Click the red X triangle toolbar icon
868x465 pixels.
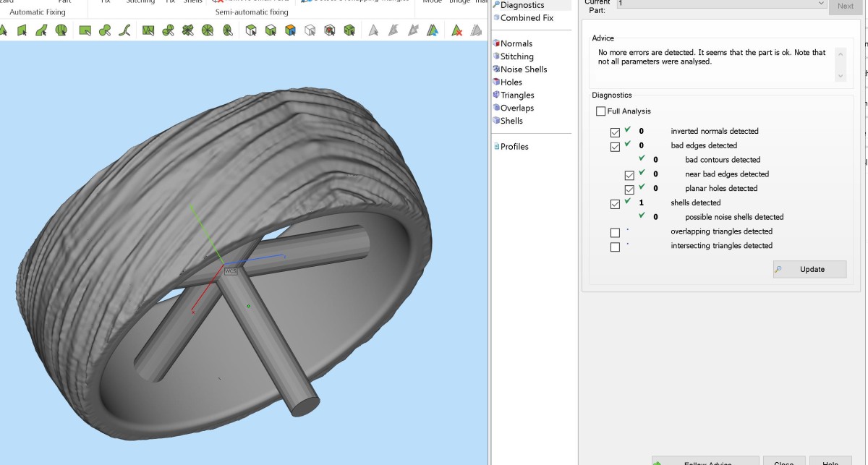(x=457, y=30)
